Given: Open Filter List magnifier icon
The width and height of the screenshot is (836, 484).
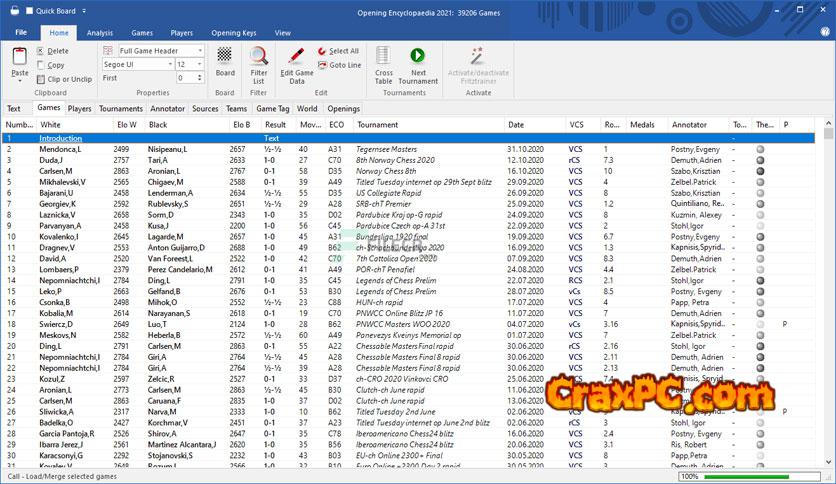Looking at the screenshot, I should pyautogui.click(x=259, y=56).
